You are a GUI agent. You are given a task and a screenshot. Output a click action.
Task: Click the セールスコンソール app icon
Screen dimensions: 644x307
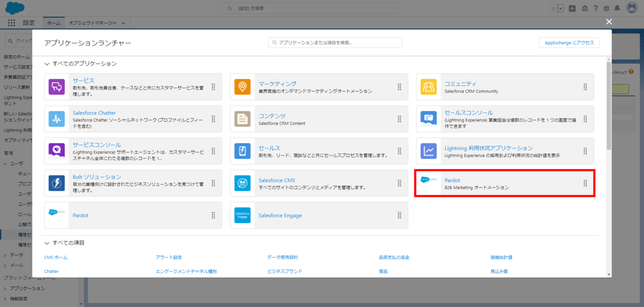coord(429,119)
